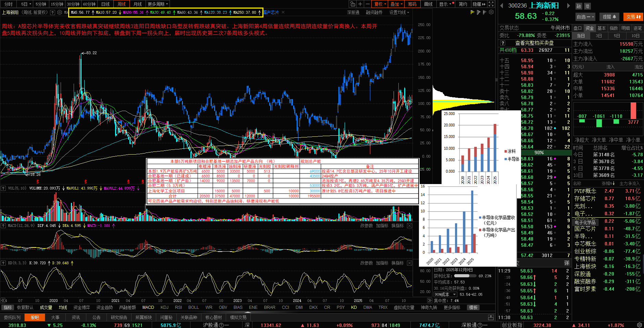Expand the 更多周期 dropdown
Image resolution: width=644 pixels, height=328 pixels.
point(158,4)
